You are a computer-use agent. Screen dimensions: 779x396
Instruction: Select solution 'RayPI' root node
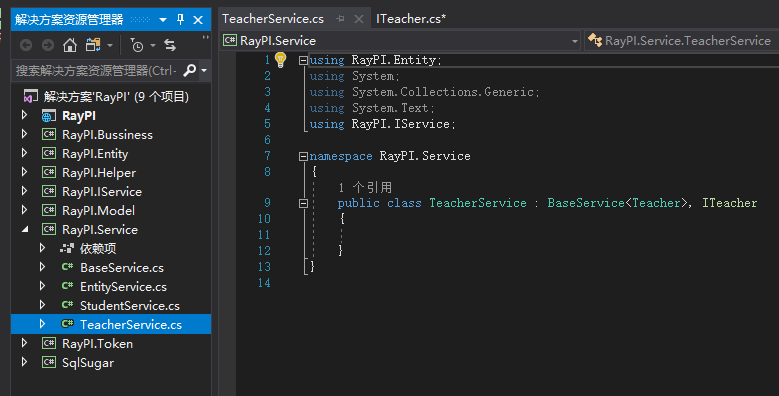point(116,96)
